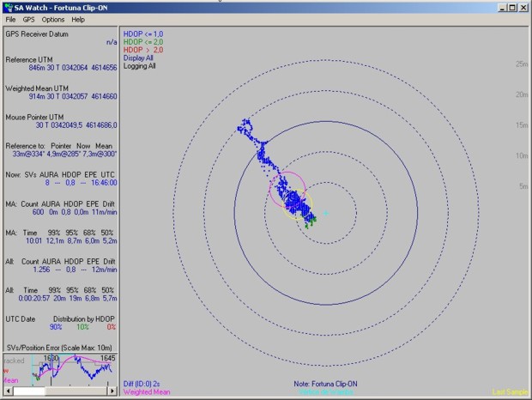Click the scroll right arrow under the chart
Viewport: 532px width, 400px height.
click(112, 391)
